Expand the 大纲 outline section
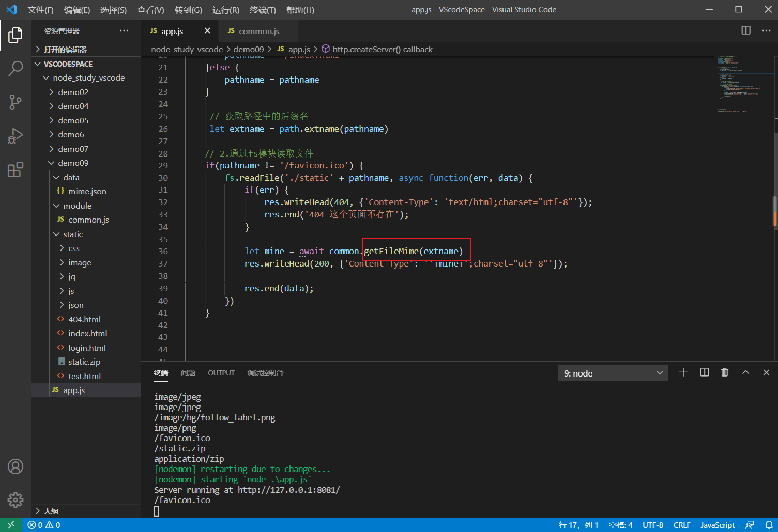 pos(86,511)
